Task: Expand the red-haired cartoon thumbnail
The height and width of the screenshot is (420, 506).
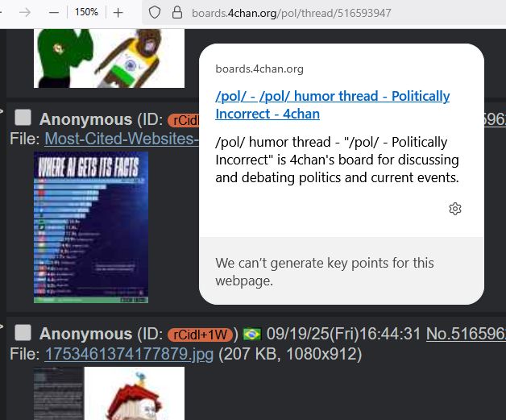Action: (109, 393)
